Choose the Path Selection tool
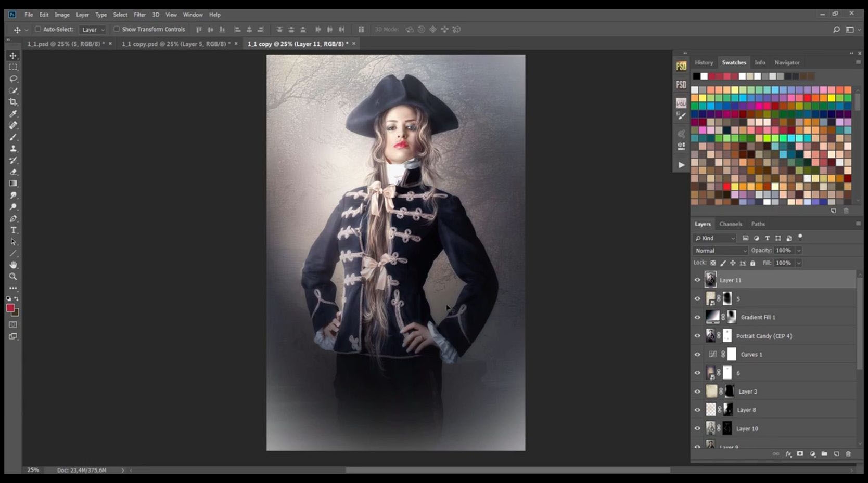The height and width of the screenshot is (483, 868). click(13, 242)
